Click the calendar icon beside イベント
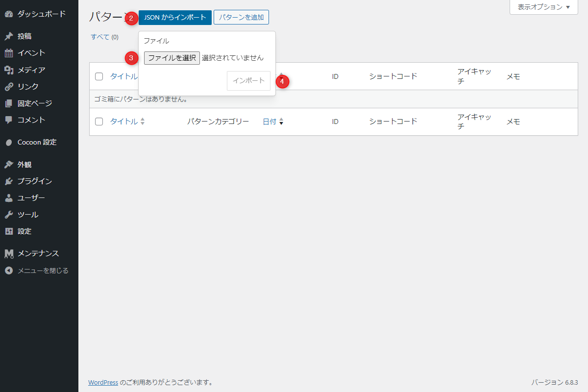The image size is (588, 392). [9, 53]
